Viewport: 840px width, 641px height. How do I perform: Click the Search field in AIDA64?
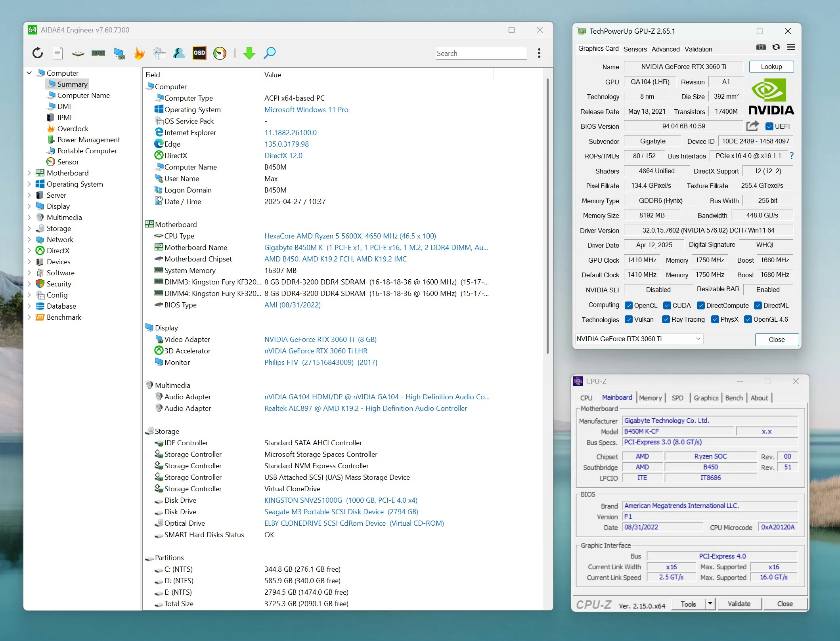click(x=481, y=53)
